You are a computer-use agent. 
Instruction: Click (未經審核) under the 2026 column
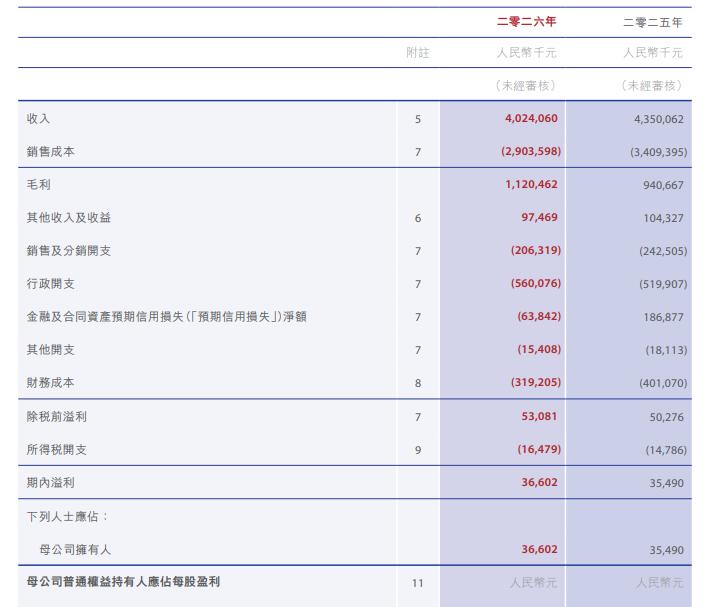point(525,86)
